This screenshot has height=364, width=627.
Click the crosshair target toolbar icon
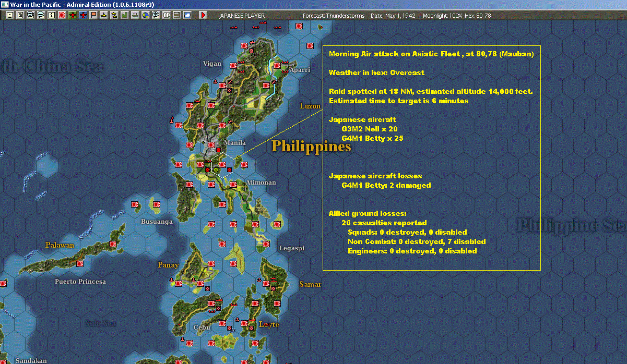(156, 15)
